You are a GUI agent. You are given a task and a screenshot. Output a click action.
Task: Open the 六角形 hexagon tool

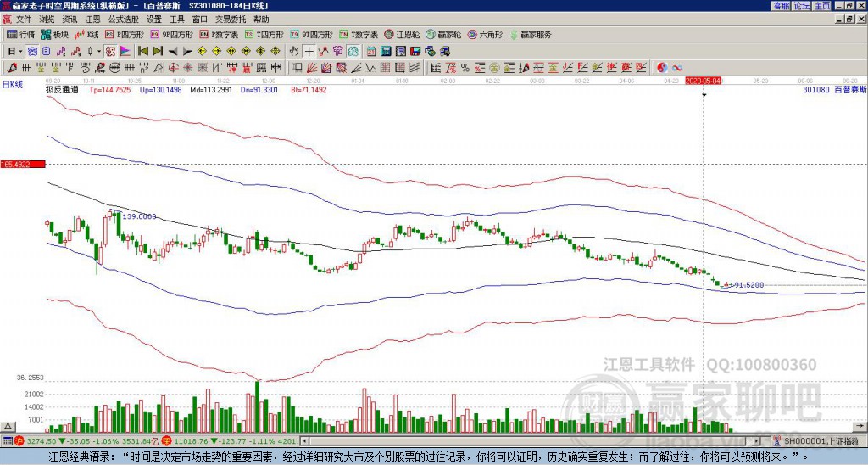coord(485,34)
